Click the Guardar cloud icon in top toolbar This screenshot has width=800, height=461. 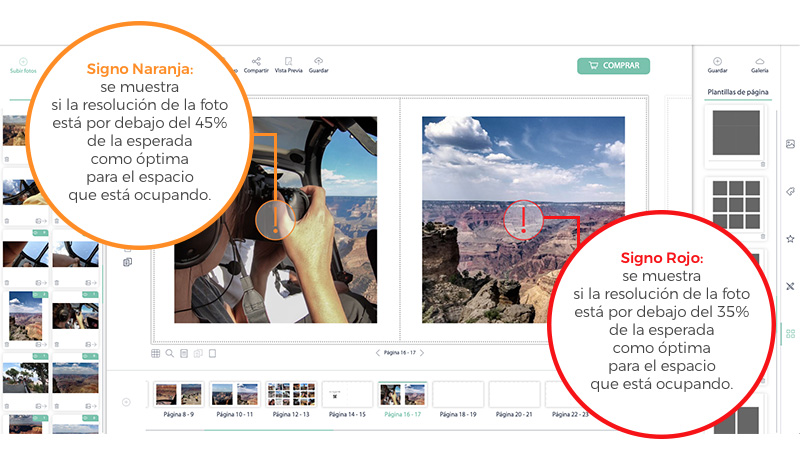pos(318,61)
